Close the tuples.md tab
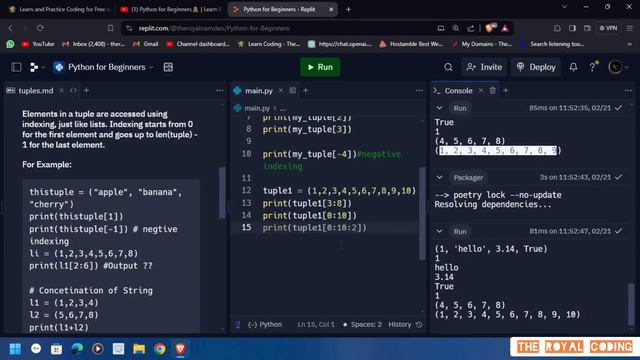This screenshot has height=360, width=640. pos(62,90)
